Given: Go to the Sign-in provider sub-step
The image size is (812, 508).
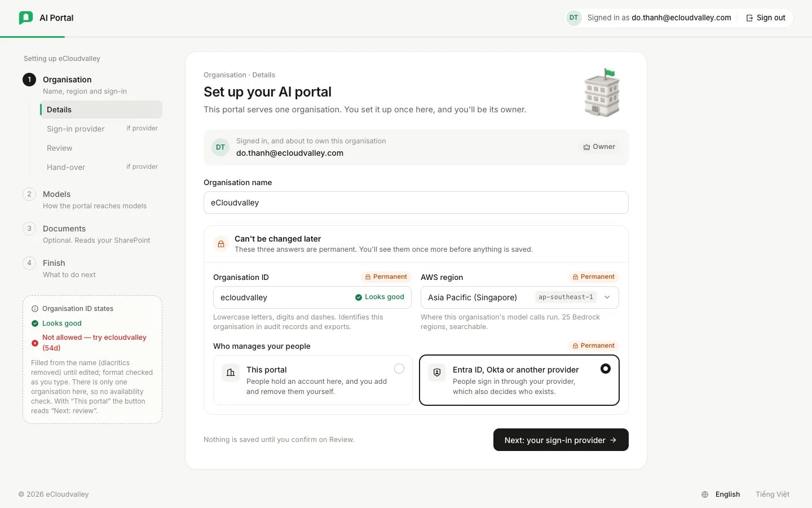Looking at the screenshot, I should 101,129.
